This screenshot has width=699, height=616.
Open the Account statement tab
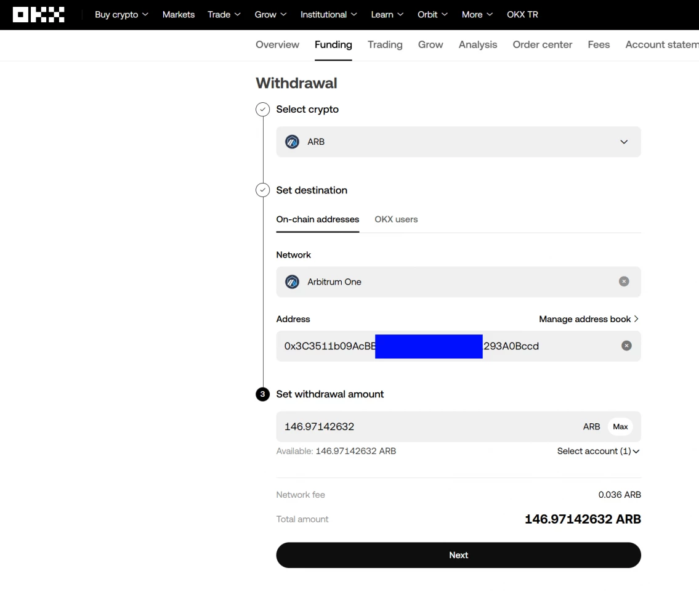(661, 44)
